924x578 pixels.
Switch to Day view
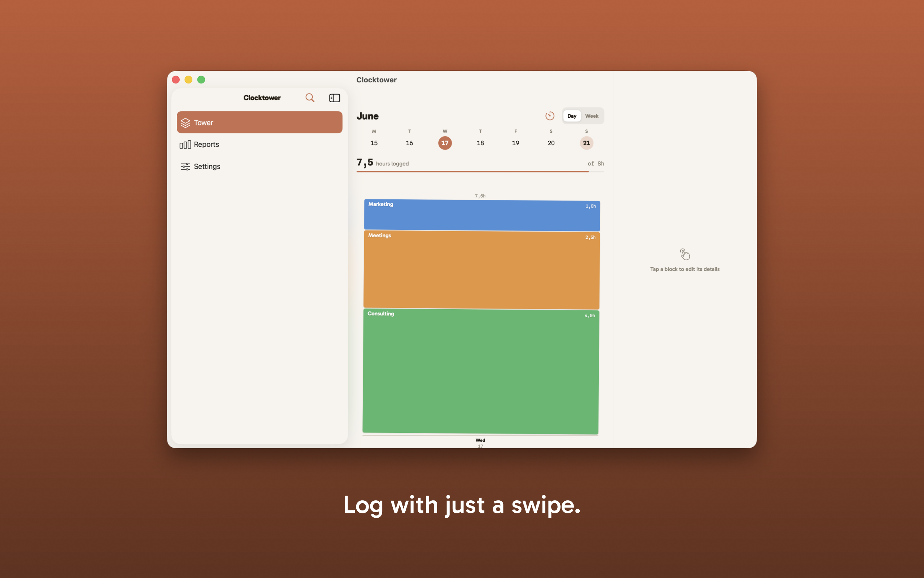[572, 116]
